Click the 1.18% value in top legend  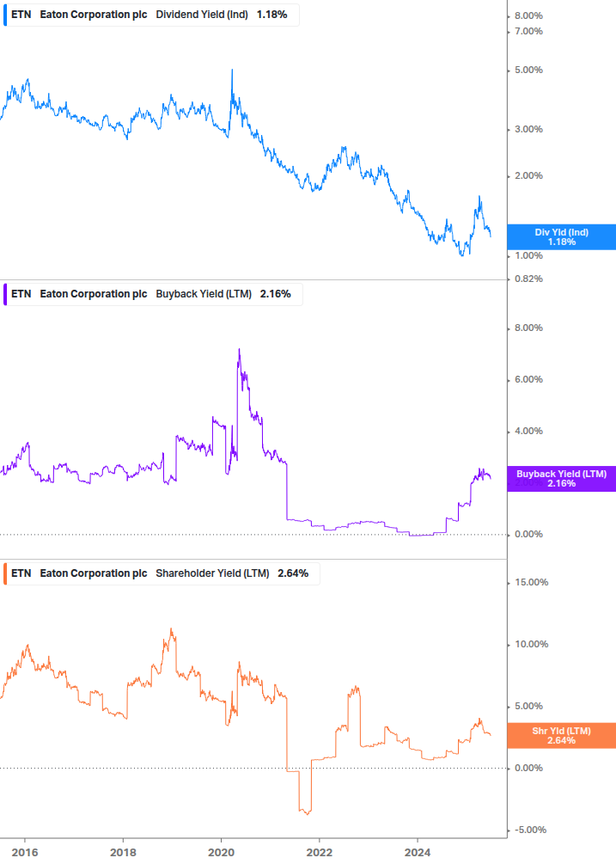coord(272,15)
